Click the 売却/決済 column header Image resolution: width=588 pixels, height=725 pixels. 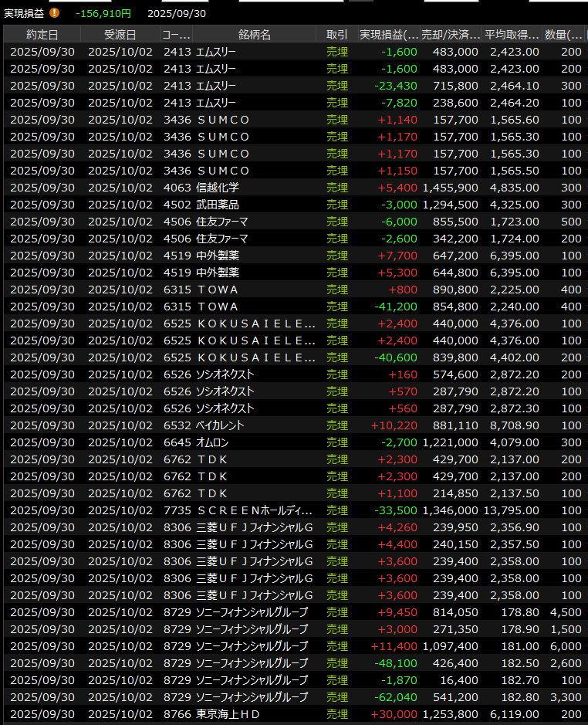point(451,35)
